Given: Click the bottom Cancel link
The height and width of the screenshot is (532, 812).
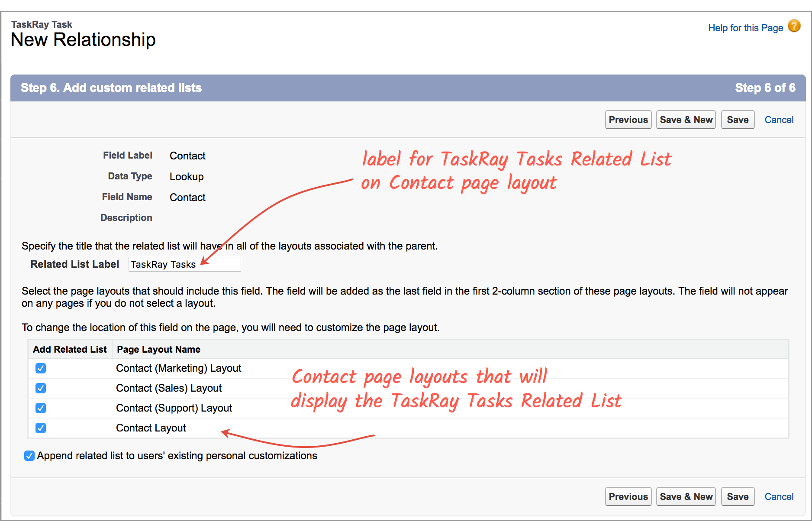Looking at the screenshot, I should 779,497.
